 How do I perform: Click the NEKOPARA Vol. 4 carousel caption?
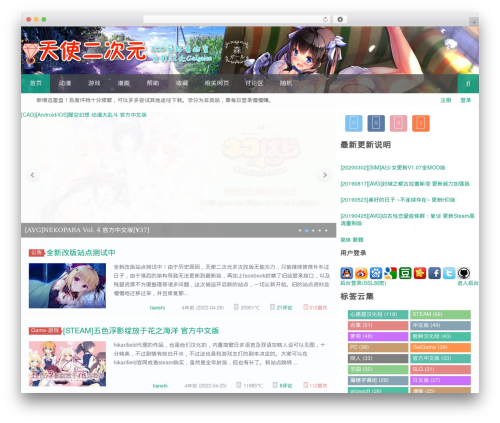(x=87, y=230)
